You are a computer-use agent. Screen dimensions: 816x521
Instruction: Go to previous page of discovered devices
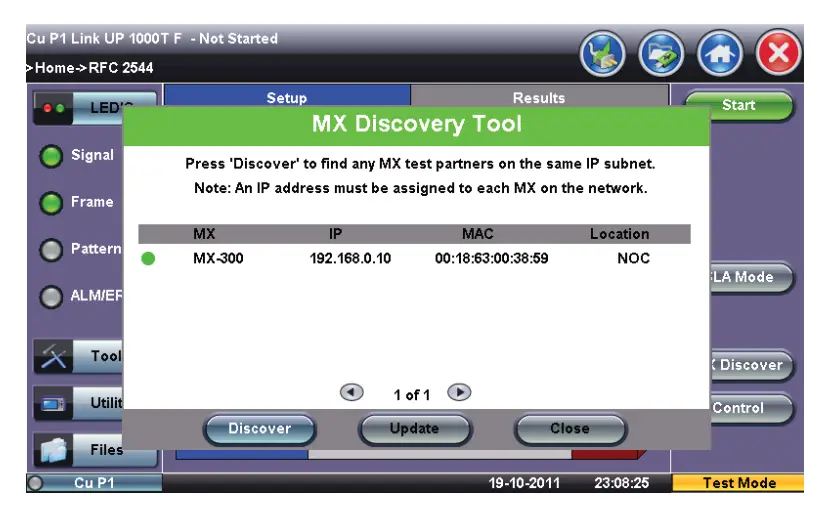(x=352, y=392)
